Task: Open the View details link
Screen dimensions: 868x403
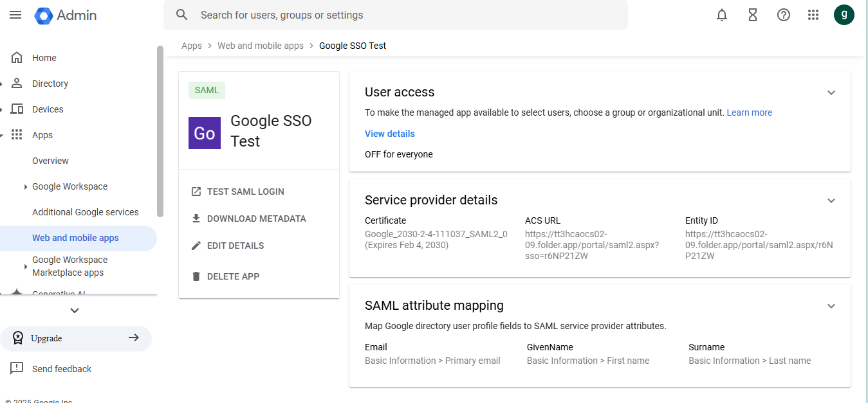Action: click(x=390, y=134)
